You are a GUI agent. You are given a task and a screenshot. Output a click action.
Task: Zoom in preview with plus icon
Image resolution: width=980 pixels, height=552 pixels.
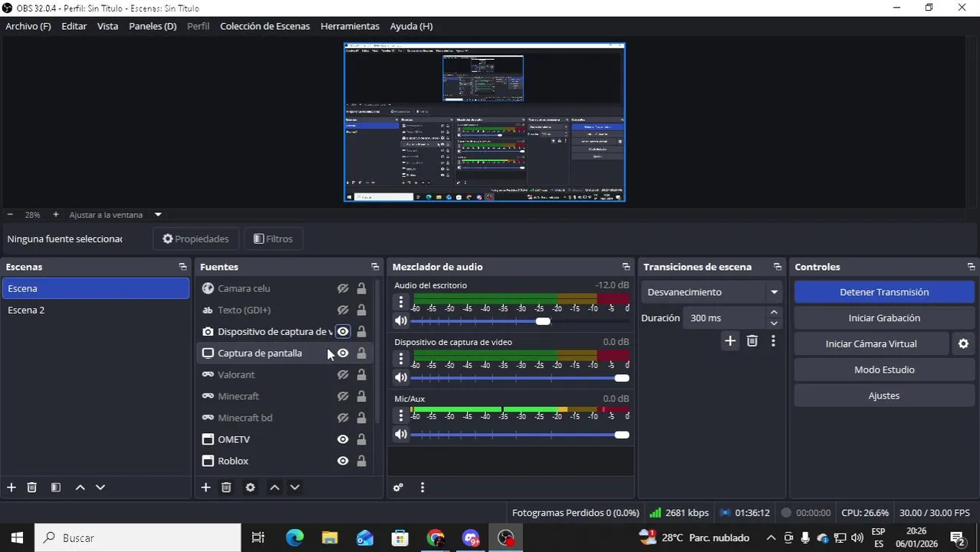[x=55, y=215]
